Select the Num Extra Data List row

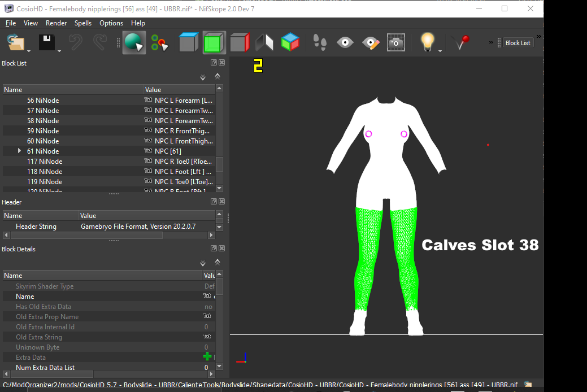[109, 367]
